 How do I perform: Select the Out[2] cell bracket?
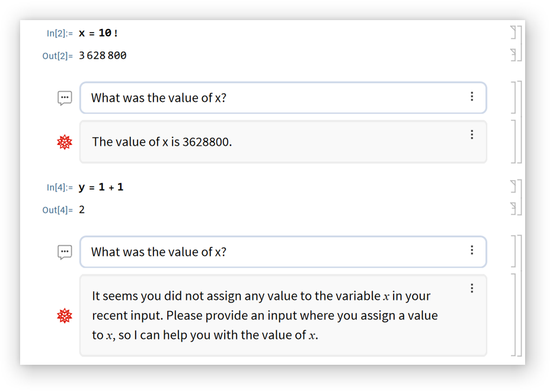[x=514, y=55]
